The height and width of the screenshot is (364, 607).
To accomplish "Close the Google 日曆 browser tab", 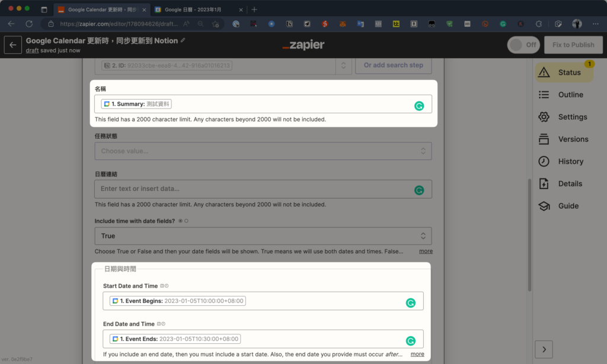I will point(241,9).
